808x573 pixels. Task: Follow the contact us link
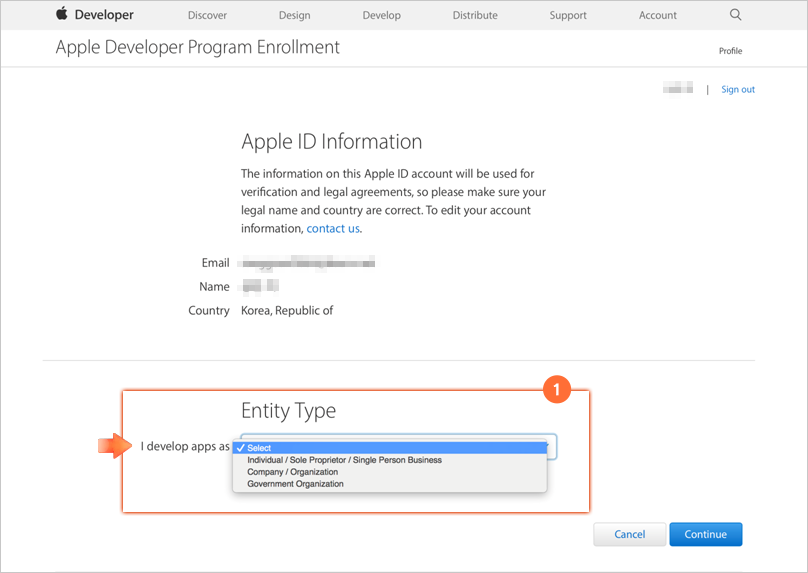point(333,228)
